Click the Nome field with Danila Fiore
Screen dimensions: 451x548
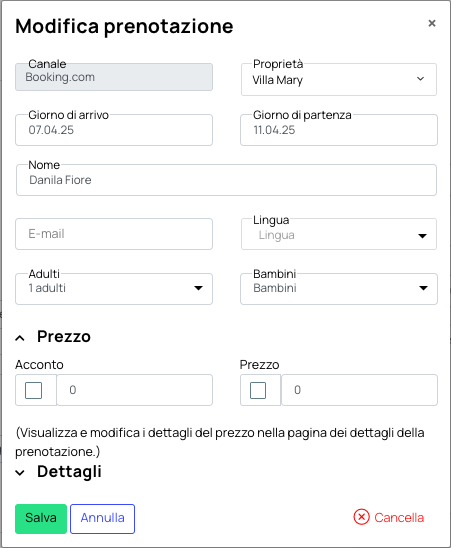(x=226, y=180)
